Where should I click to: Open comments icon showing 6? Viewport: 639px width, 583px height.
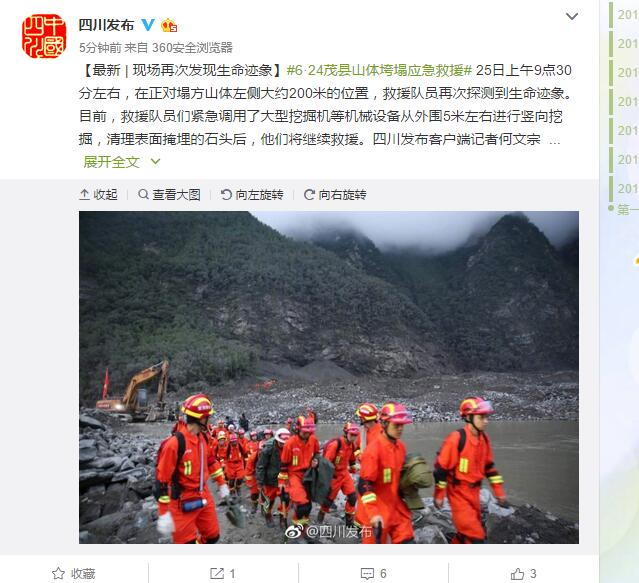point(373,574)
